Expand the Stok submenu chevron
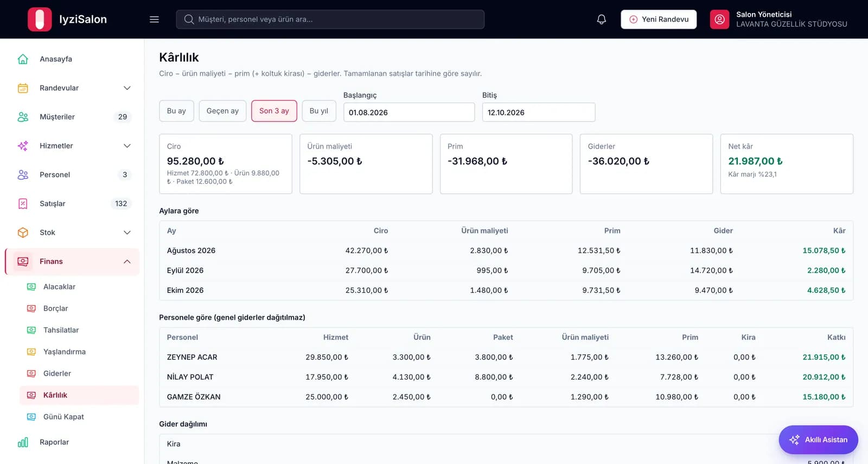The width and height of the screenshot is (868, 464). click(127, 233)
